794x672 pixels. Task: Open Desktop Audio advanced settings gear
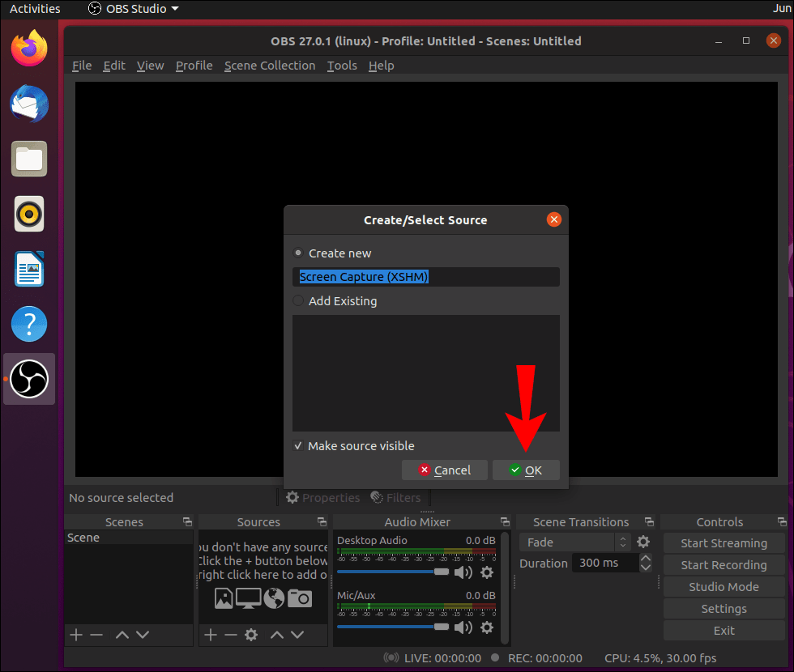487,572
